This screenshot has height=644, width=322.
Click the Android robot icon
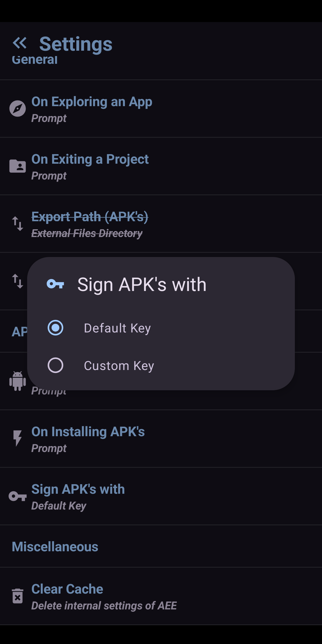(x=18, y=381)
